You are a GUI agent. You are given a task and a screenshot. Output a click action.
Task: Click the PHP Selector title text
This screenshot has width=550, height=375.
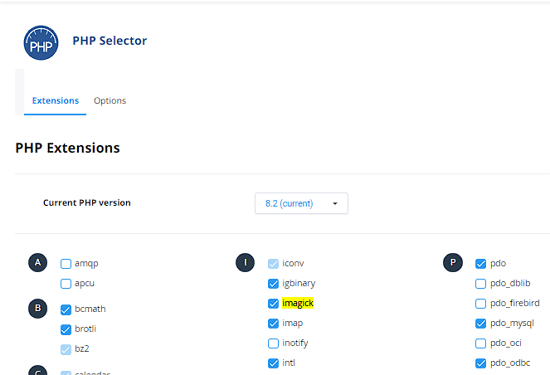pos(110,41)
